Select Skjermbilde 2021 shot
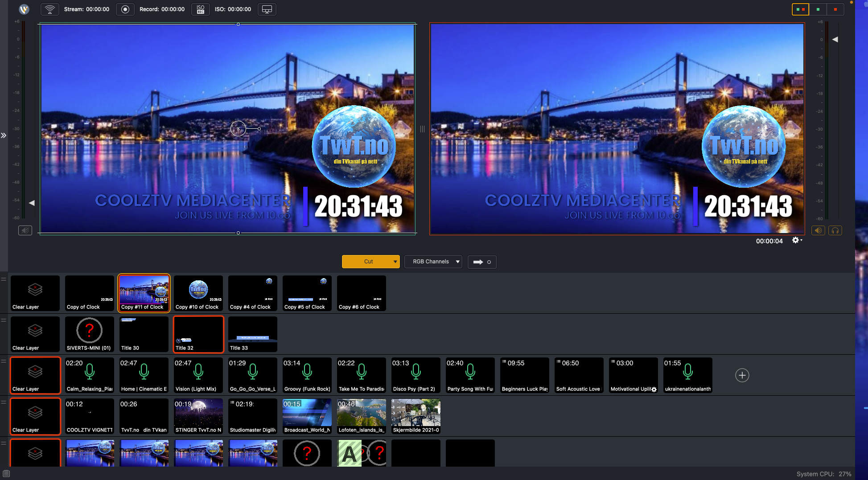868x480 pixels. pyautogui.click(x=416, y=416)
